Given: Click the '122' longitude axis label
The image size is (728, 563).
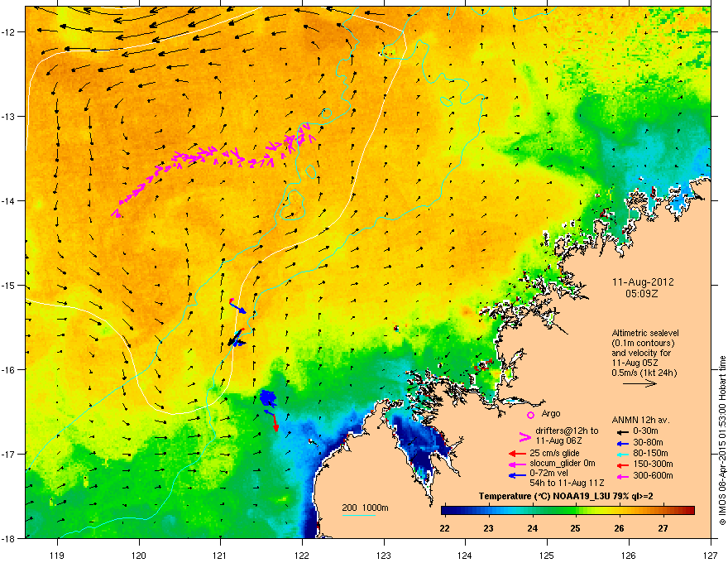Looking at the screenshot, I should pos(302,555).
